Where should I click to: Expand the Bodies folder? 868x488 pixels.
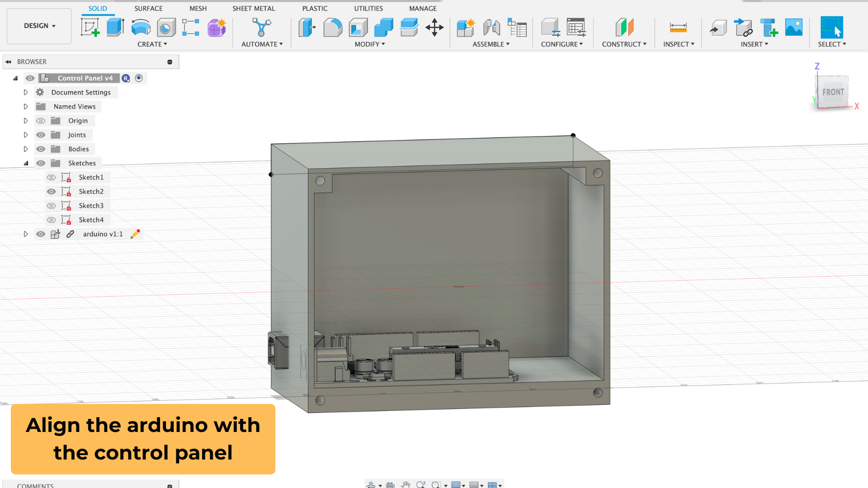pos(26,149)
